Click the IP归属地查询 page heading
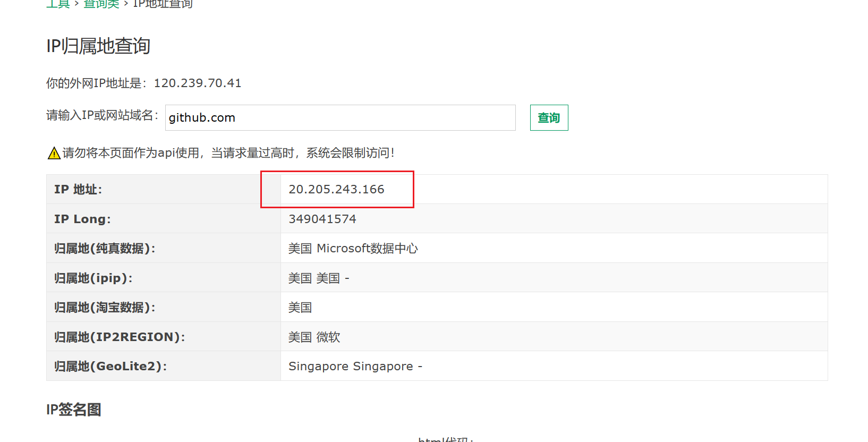Viewport: 868px width, 442px height. tap(98, 46)
